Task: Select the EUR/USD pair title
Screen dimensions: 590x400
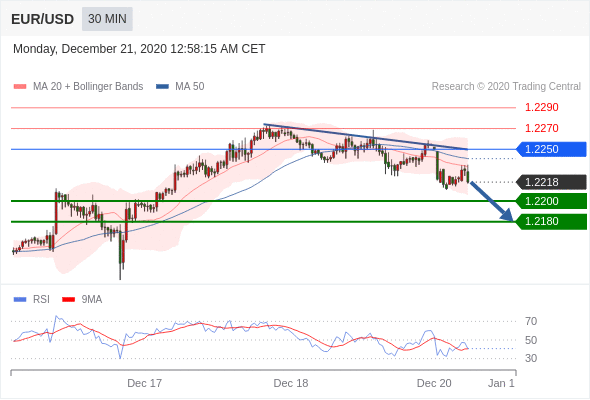Action: click(x=43, y=19)
